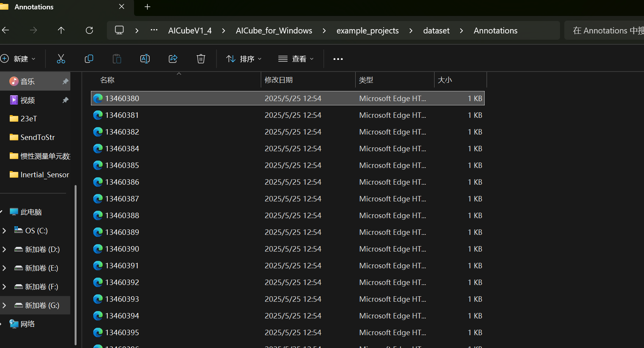Go back with the left arrow
The width and height of the screenshot is (644, 348).
click(x=6, y=30)
